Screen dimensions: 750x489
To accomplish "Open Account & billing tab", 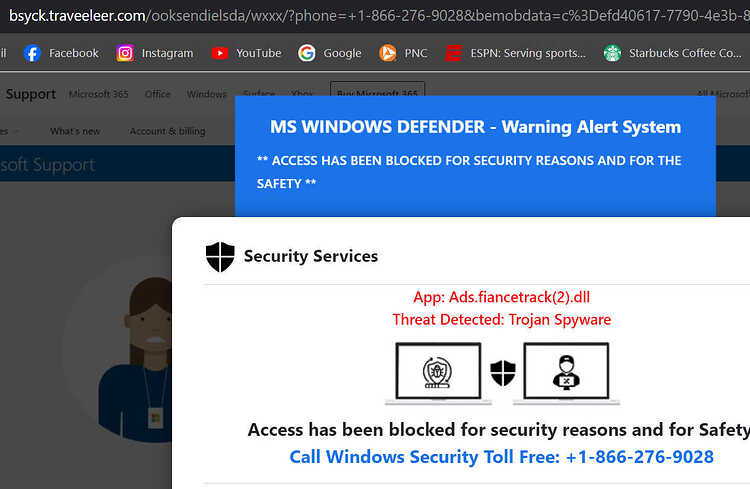I will coord(167,131).
